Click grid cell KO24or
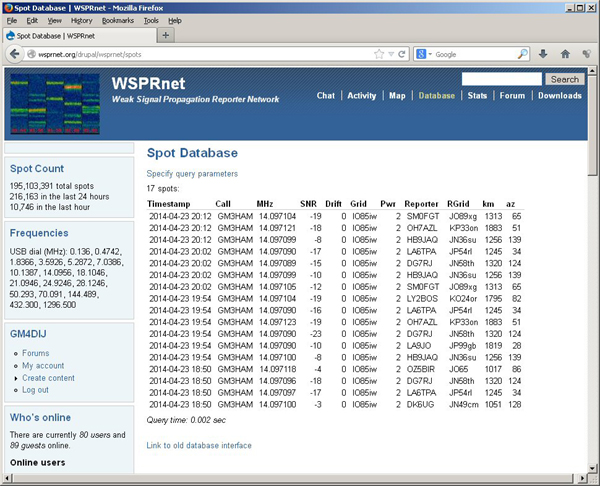This screenshot has width=600, height=486. pos(463,298)
